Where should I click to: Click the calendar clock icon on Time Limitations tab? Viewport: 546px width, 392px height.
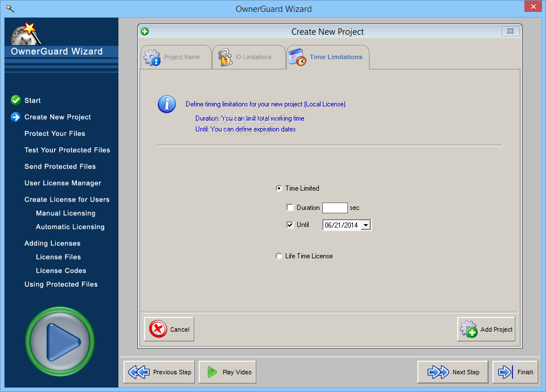coord(297,57)
